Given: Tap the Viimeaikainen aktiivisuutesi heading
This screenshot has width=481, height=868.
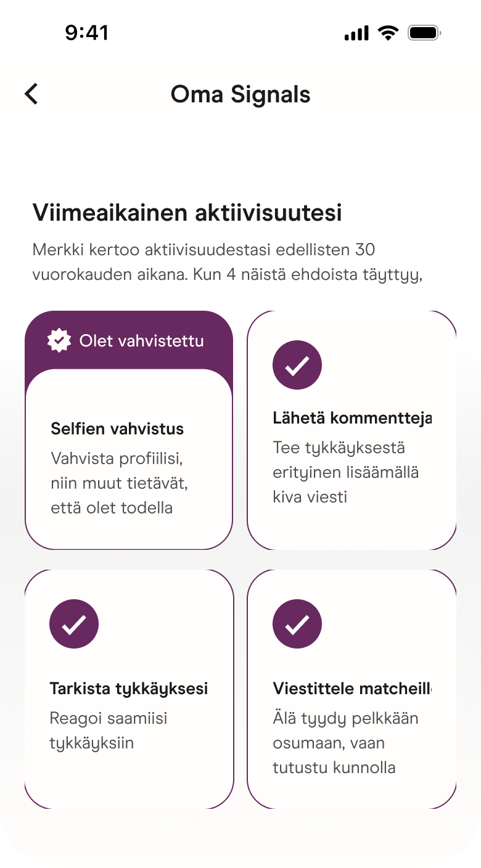Looking at the screenshot, I should coord(187,213).
